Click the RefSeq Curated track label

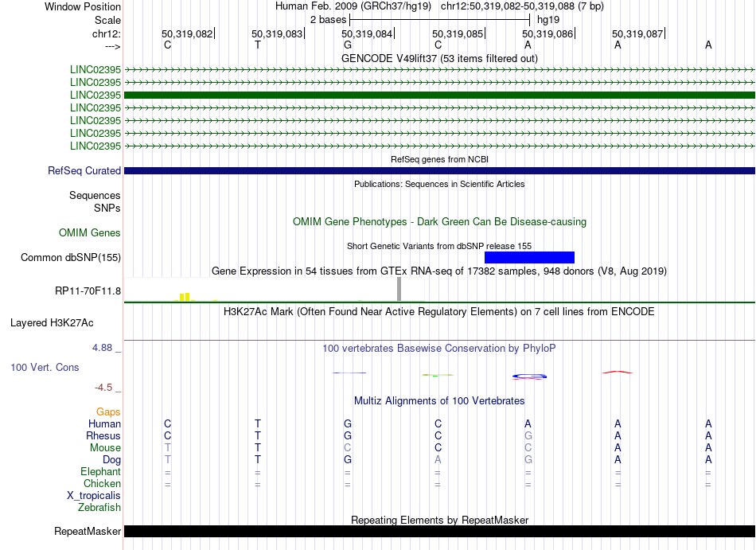click(x=84, y=170)
